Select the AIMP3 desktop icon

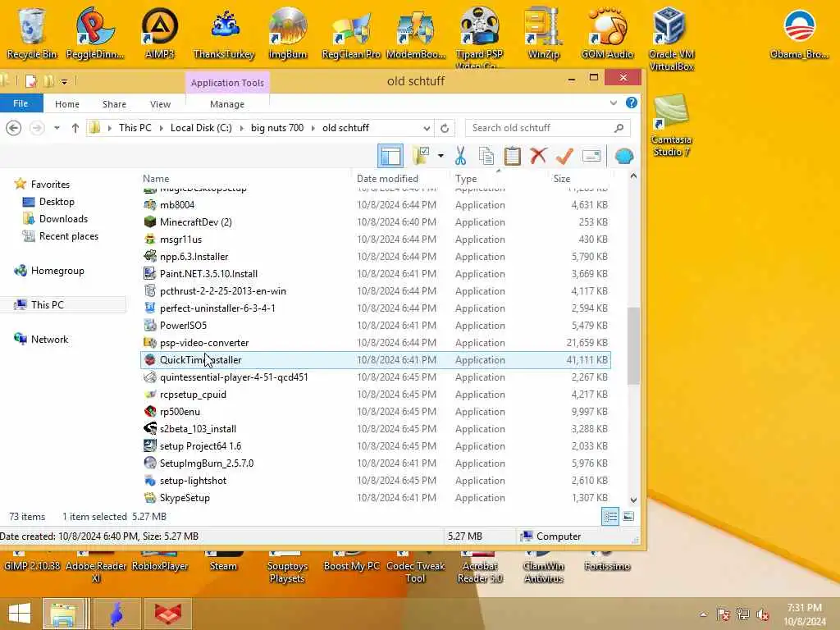coord(160,33)
